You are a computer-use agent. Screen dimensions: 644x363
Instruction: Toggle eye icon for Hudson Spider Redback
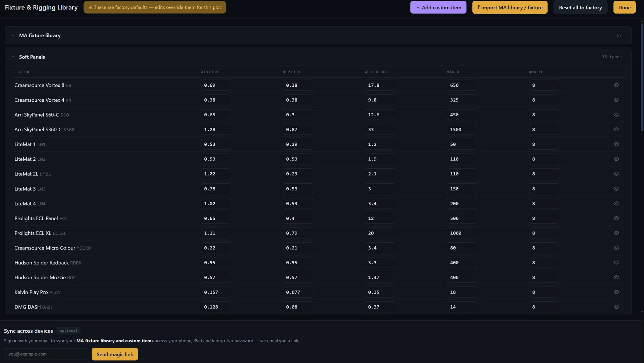pyautogui.click(x=616, y=262)
